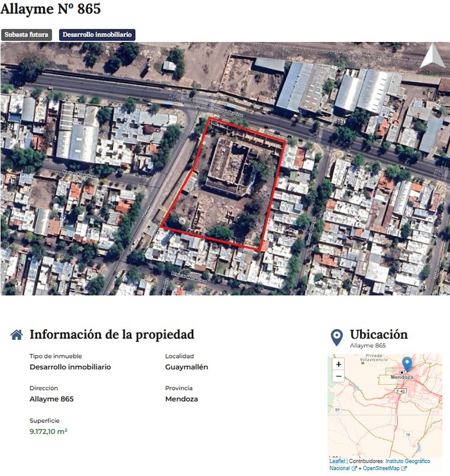The height and width of the screenshot is (476, 450).
Task: Click the external link icon after Instituto Geográfico Nacional
Action: (355, 468)
